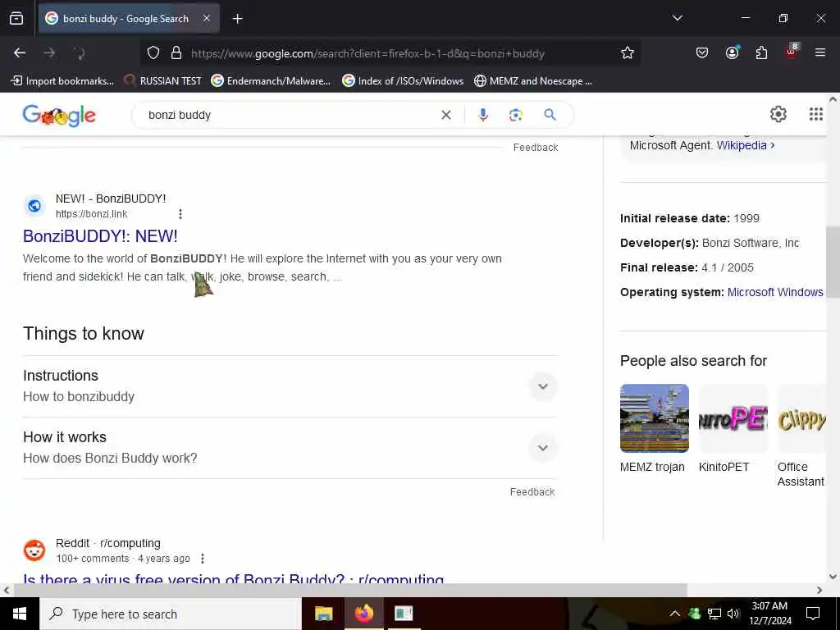The height and width of the screenshot is (630, 840).
Task: Open Google quick settings gear
Action: tap(778, 114)
